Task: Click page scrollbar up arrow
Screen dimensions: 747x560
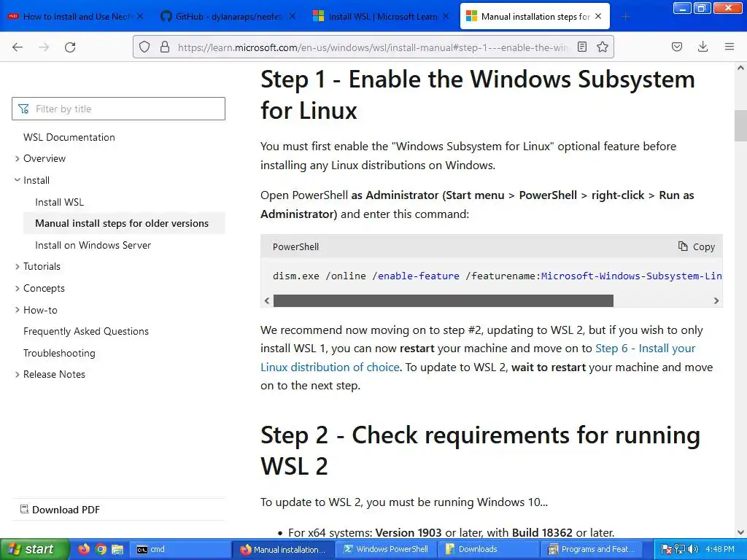Action: pos(740,68)
